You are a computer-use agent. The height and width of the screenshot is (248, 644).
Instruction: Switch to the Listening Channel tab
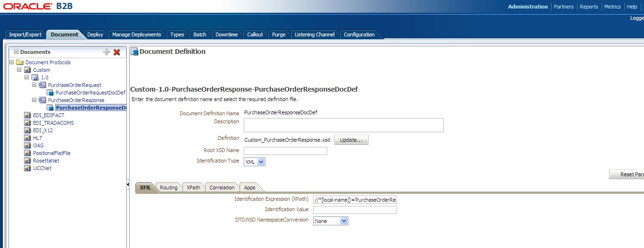pyautogui.click(x=314, y=34)
